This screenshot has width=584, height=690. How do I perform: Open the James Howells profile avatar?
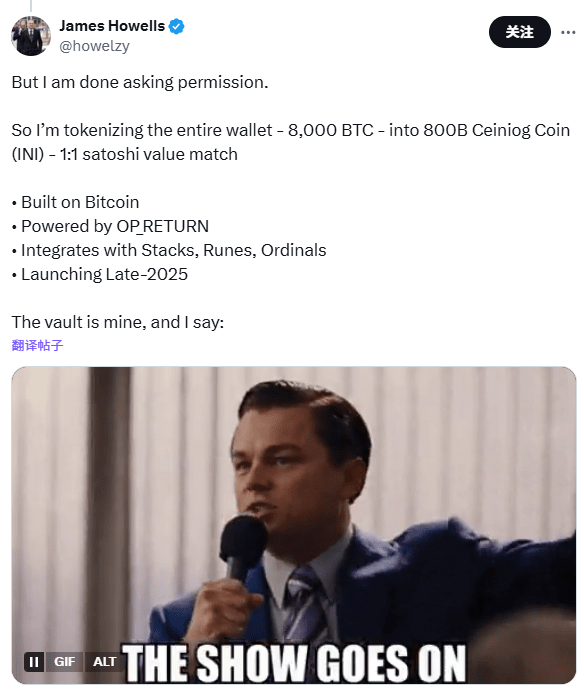click(x=31, y=36)
